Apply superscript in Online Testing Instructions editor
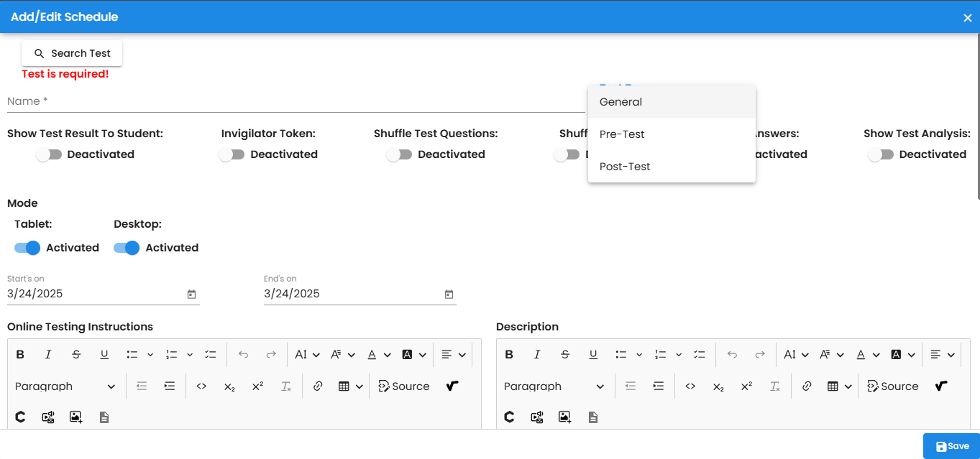The height and width of the screenshot is (459, 980). pos(257,386)
